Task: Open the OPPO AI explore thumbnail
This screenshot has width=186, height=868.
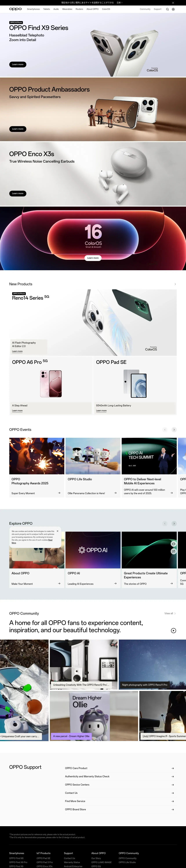Action: pyautogui.click(x=93, y=550)
